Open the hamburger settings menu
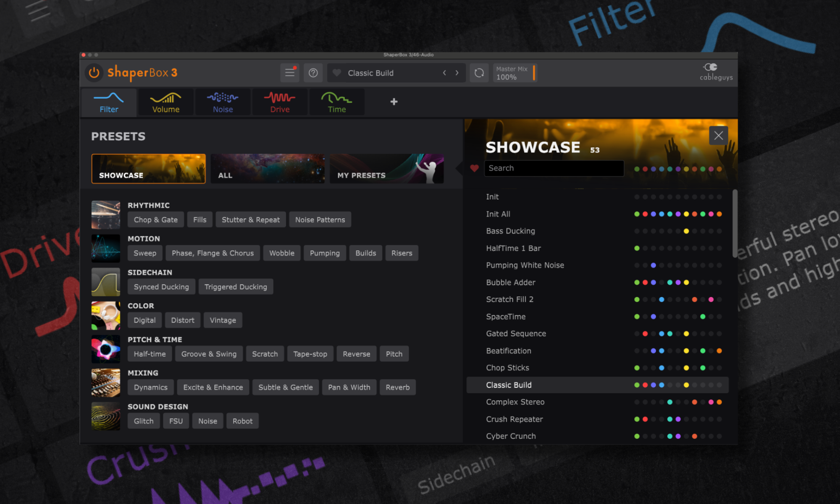Viewport: 840px width, 504px height. click(289, 73)
